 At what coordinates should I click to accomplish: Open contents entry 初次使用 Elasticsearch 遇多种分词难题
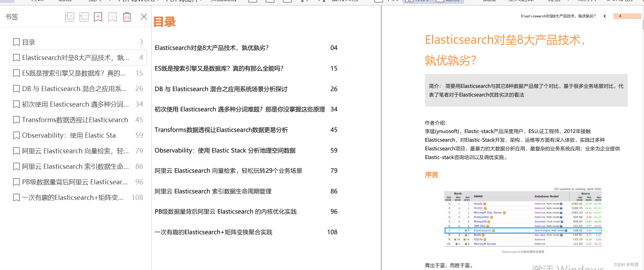click(240, 109)
